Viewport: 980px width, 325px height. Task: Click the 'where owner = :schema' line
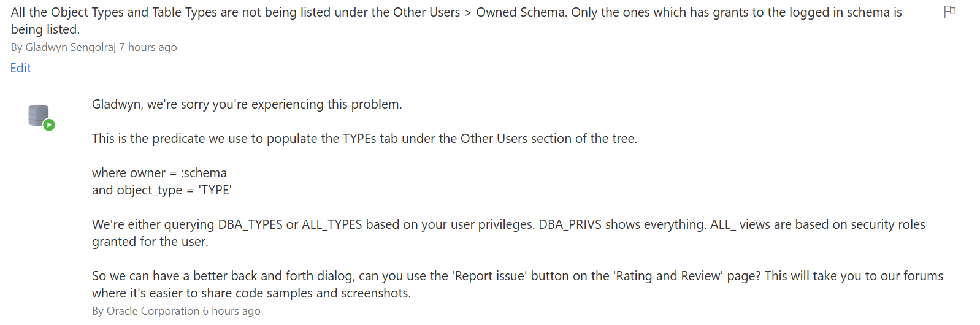coord(159,173)
